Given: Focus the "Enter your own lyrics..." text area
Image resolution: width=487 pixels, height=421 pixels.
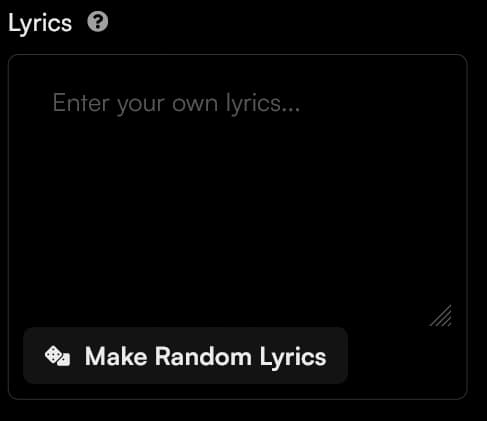Looking at the screenshot, I should (238, 191).
